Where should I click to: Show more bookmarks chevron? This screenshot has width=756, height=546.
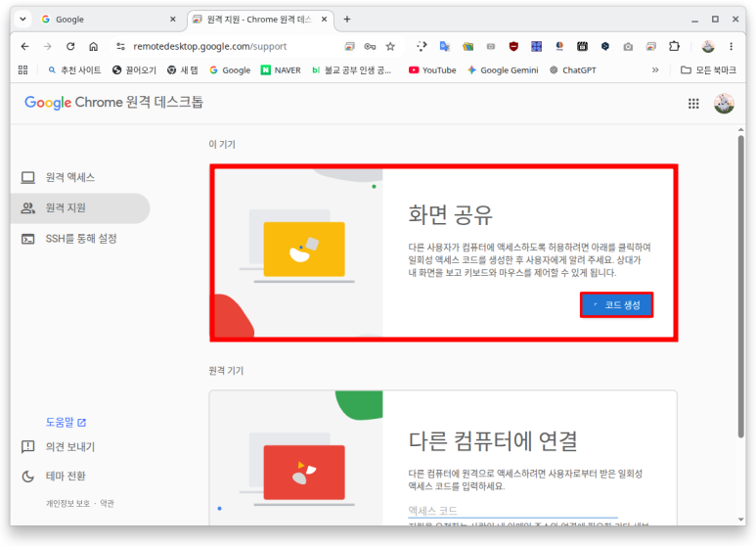click(655, 69)
